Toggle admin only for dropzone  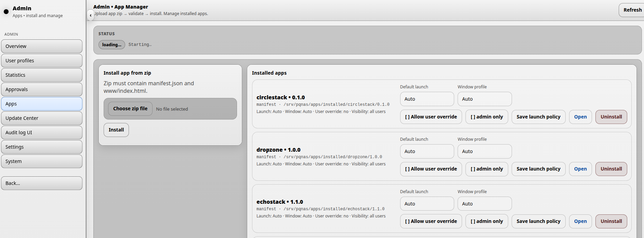point(487,169)
